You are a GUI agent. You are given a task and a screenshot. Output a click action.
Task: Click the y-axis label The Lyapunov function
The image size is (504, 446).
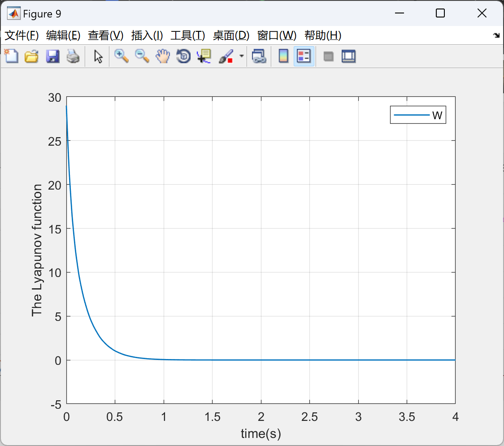coord(37,250)
